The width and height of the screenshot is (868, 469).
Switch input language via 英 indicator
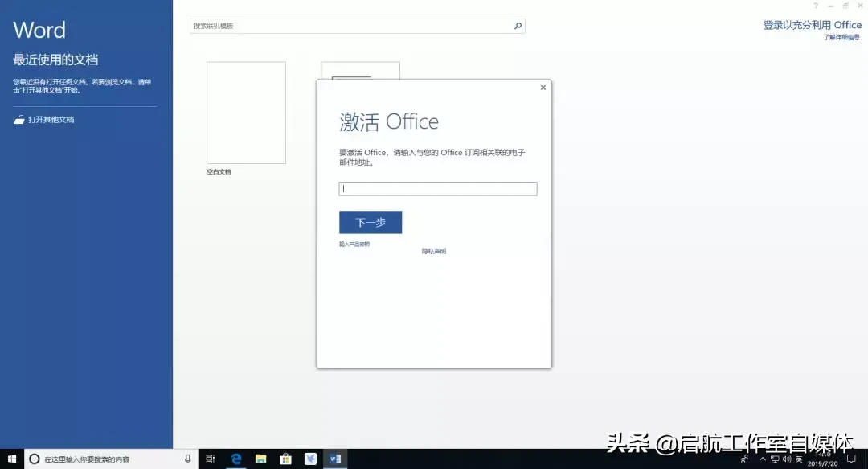[x=798, y=459]
